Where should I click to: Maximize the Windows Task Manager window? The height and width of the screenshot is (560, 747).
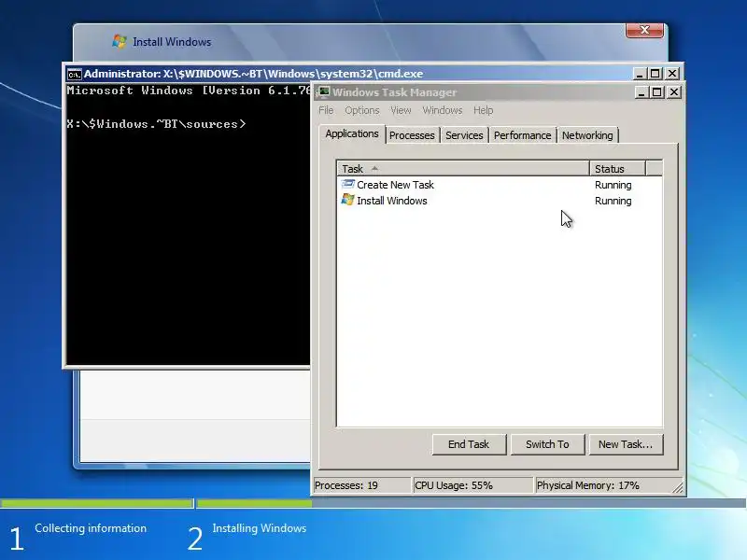coord(657,92)
